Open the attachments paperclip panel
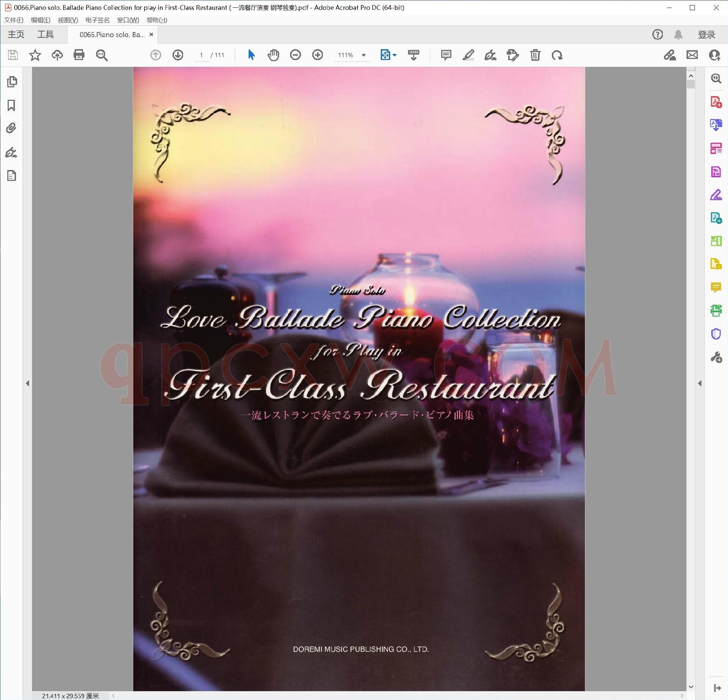The height and width of the screenshot is (700, 728). click(12, 128)
